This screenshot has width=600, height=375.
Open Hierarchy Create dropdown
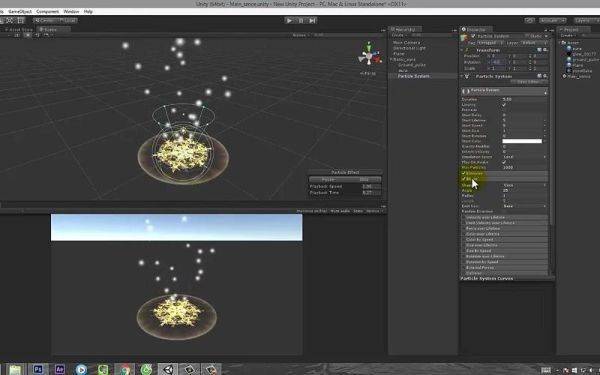[398, 35]
